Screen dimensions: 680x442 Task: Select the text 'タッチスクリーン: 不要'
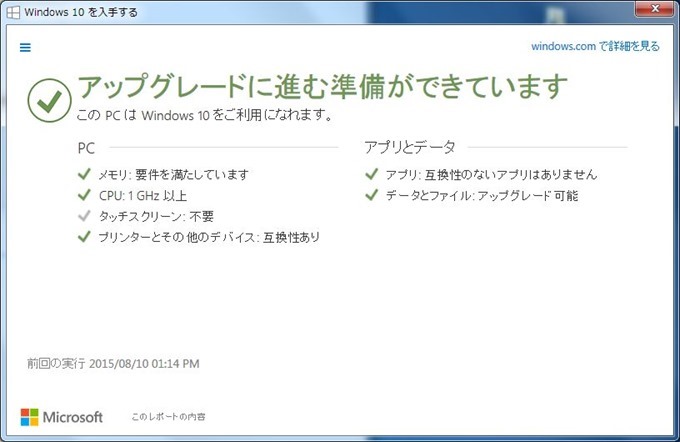click(156, 216)
